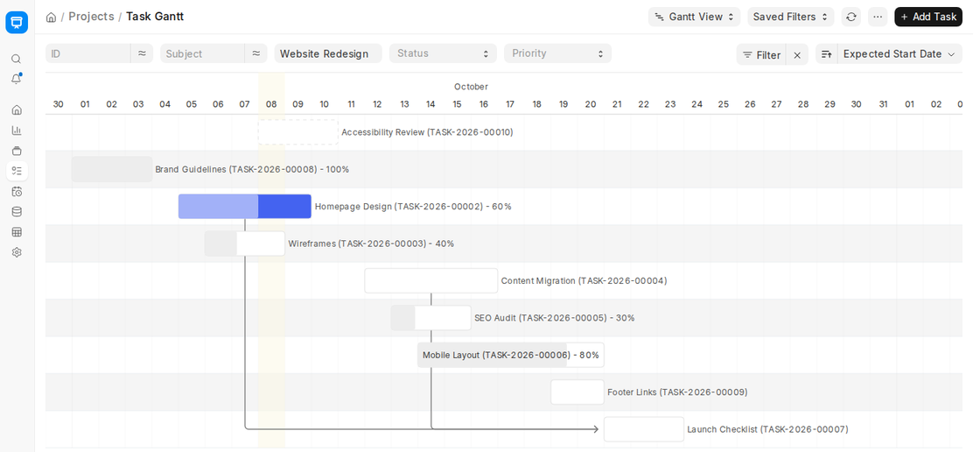980x452 pixels.
Task: Open the database sidebar icon
Action: tap(17, 212)
